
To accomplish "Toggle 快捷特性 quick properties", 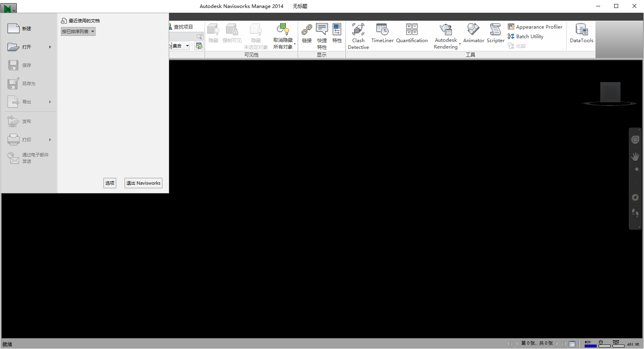I will point(322,36).
